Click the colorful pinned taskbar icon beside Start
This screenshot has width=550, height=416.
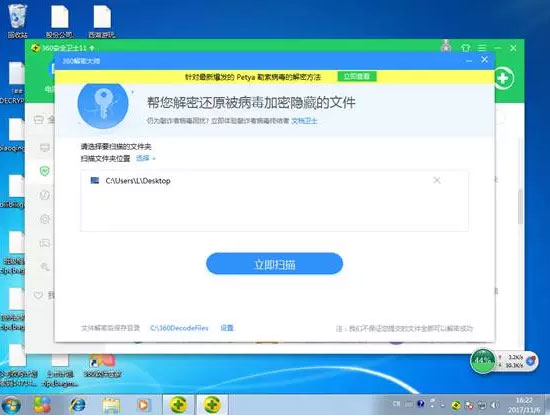click(x=42, y=405)
